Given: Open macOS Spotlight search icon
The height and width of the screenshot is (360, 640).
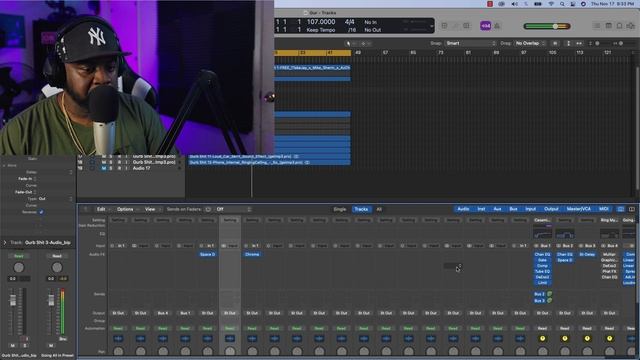Looking at the screenshot, I should click(562, 4).
